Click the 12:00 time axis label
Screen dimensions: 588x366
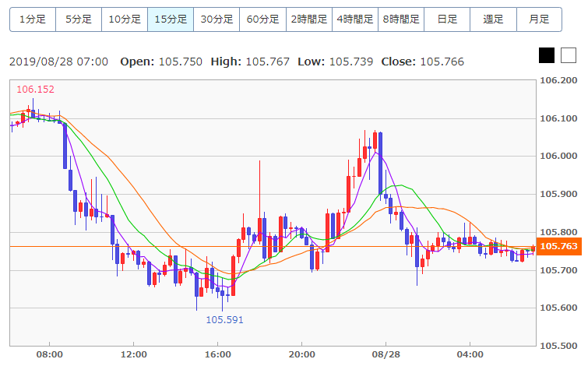click(x=134, y=354)
